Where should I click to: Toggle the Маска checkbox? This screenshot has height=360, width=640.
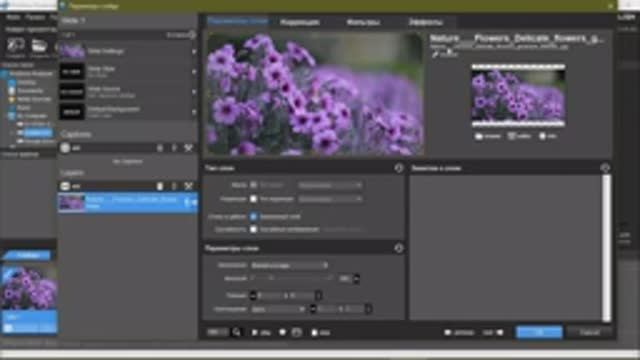pos(253,185)
